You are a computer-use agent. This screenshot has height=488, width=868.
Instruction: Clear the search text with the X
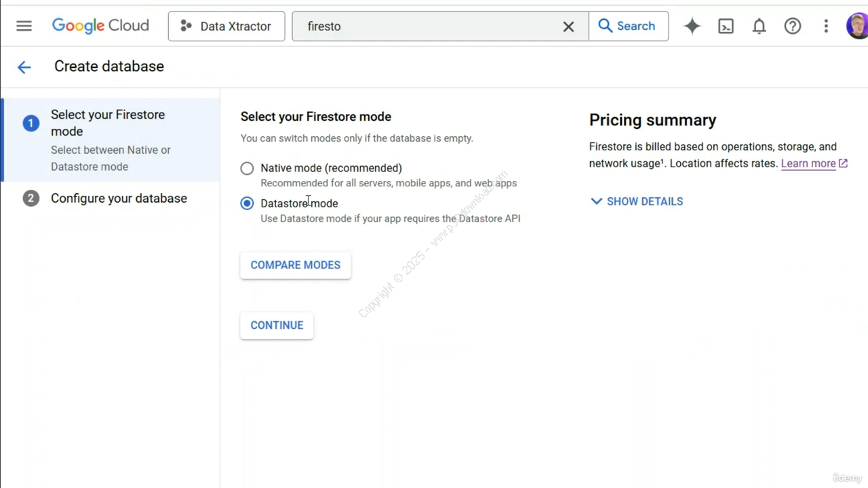[x=568, y=26]
